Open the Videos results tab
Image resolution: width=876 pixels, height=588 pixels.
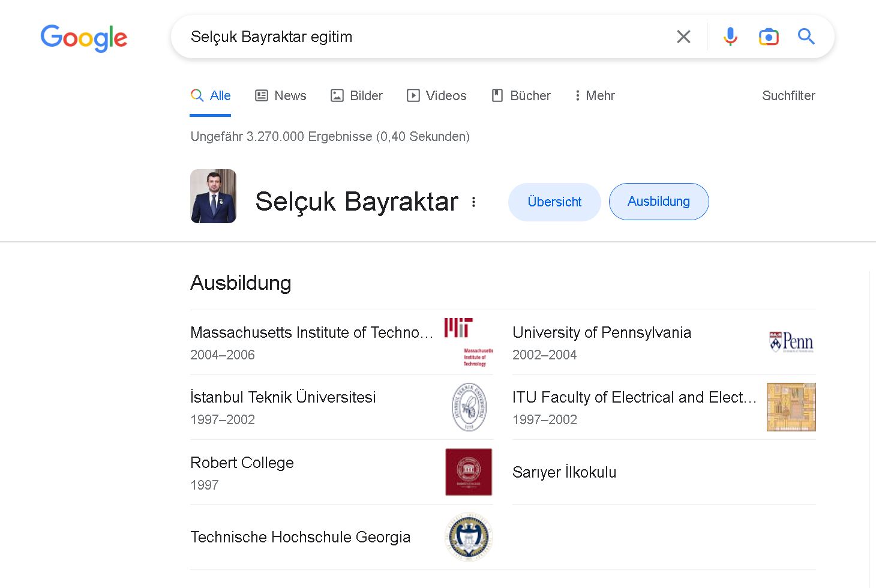(x=437, y=95)
